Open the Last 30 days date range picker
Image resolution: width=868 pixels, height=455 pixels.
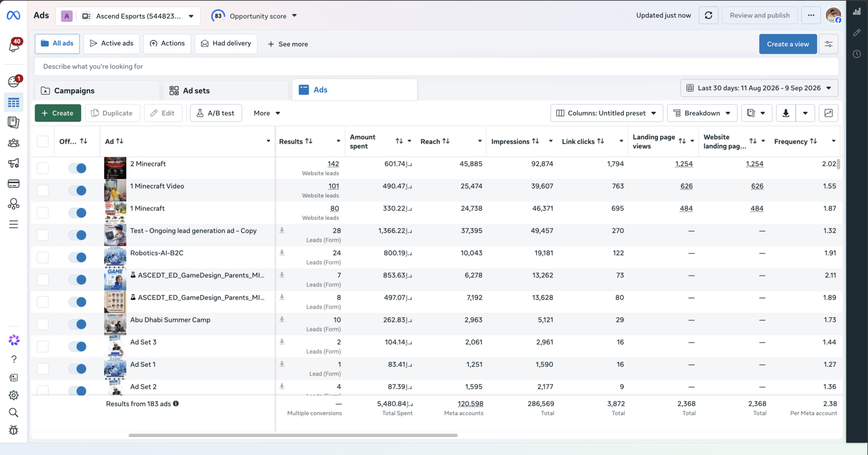click(x=759, y=88)
